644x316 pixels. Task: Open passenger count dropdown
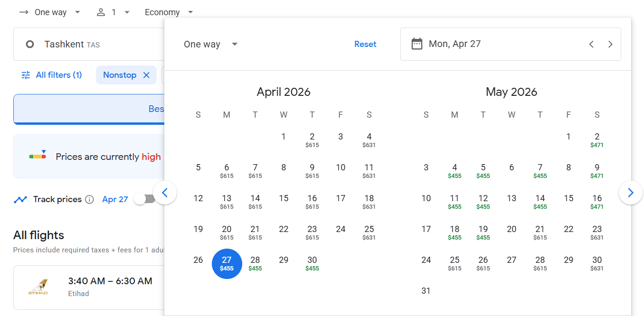click(113, 12)
